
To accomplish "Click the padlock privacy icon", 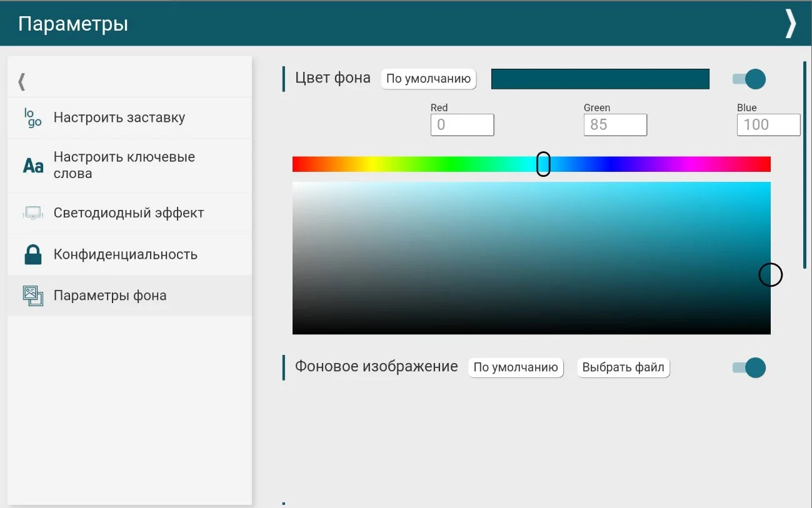I will click(33, 254).
